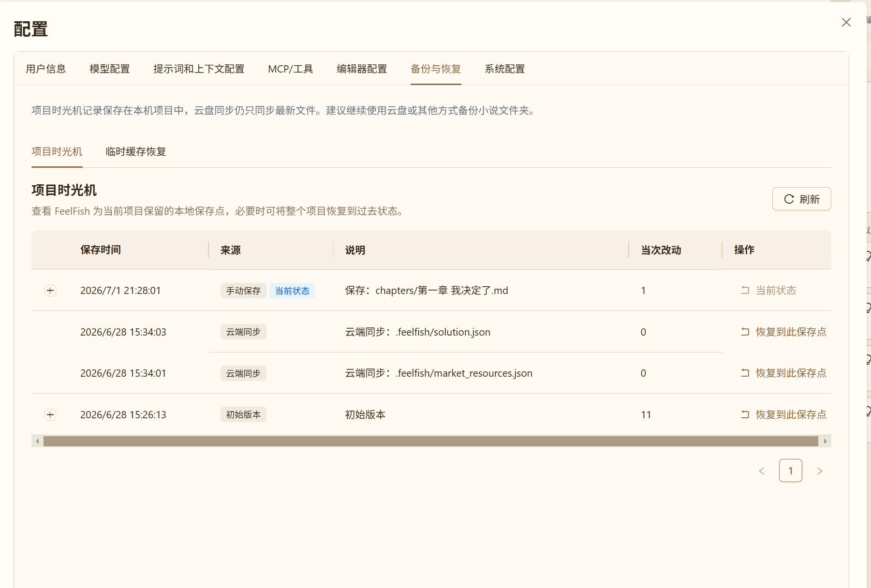Click the restore icon for market_resources.json row

click(745, 373)
